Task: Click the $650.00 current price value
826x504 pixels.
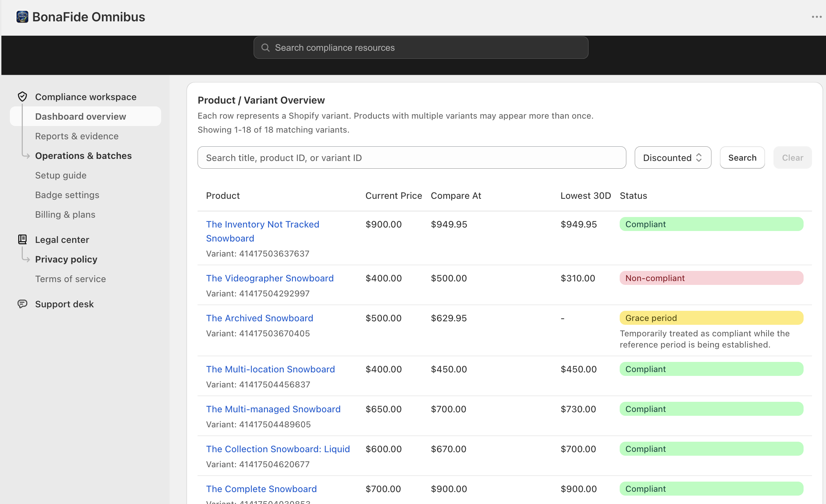Action: pyautogui.click(x=383, y=409)
